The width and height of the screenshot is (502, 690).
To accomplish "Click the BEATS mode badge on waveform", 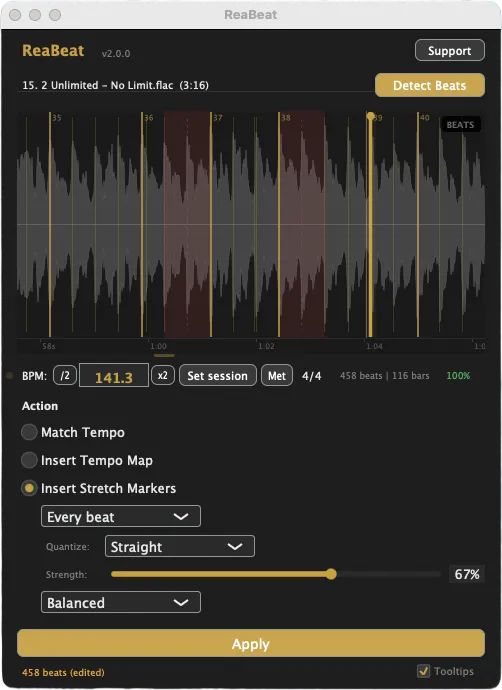I will point(460,125).
